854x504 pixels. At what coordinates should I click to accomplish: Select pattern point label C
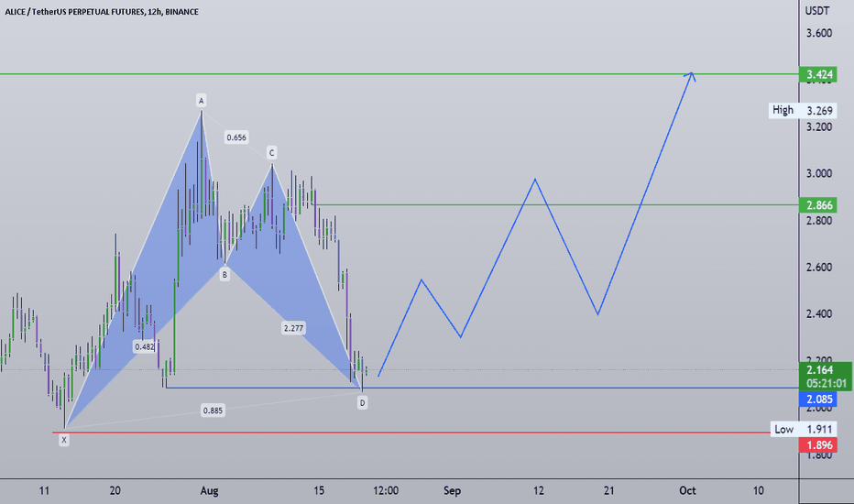click(271, 152)
